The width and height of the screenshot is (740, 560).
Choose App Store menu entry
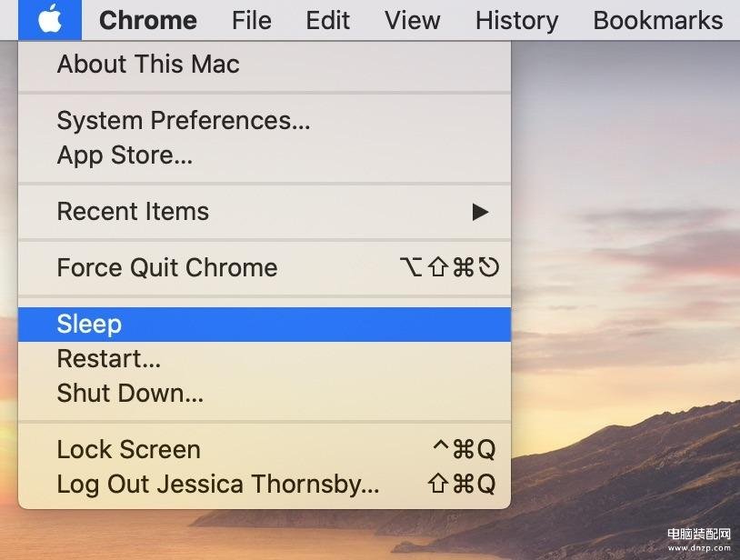265,155
